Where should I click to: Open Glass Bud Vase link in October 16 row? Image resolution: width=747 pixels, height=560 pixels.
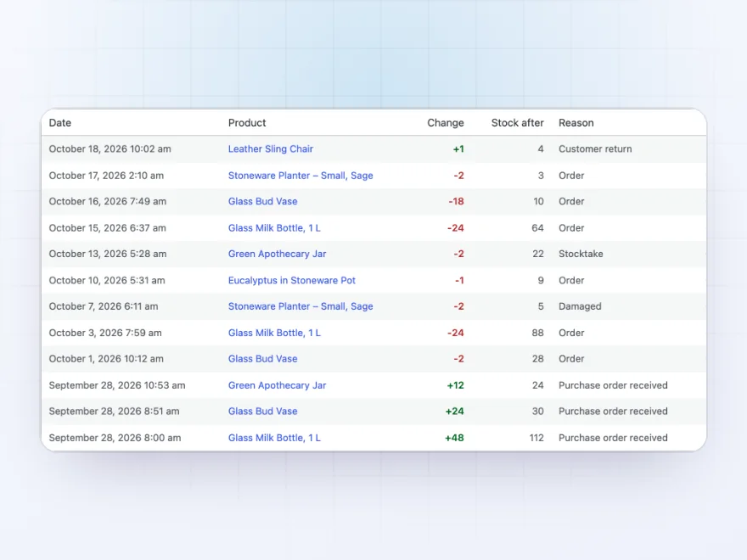262,201
